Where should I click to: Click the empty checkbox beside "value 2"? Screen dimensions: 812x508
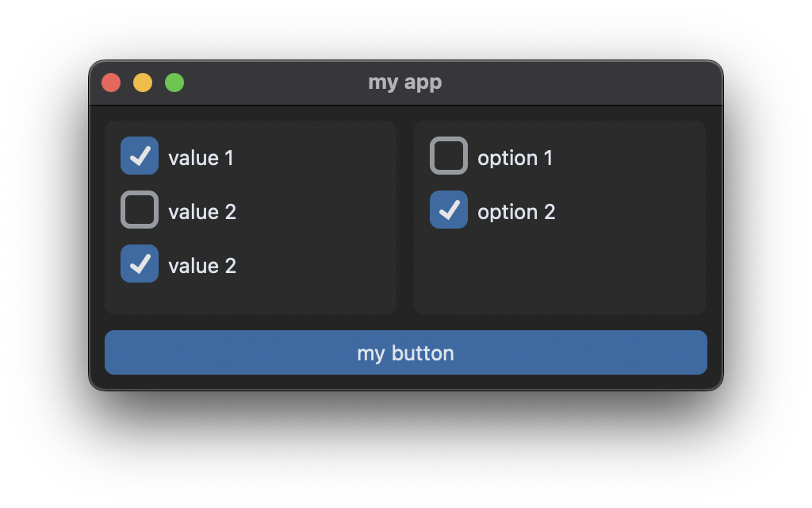click(x=140, y=210)
